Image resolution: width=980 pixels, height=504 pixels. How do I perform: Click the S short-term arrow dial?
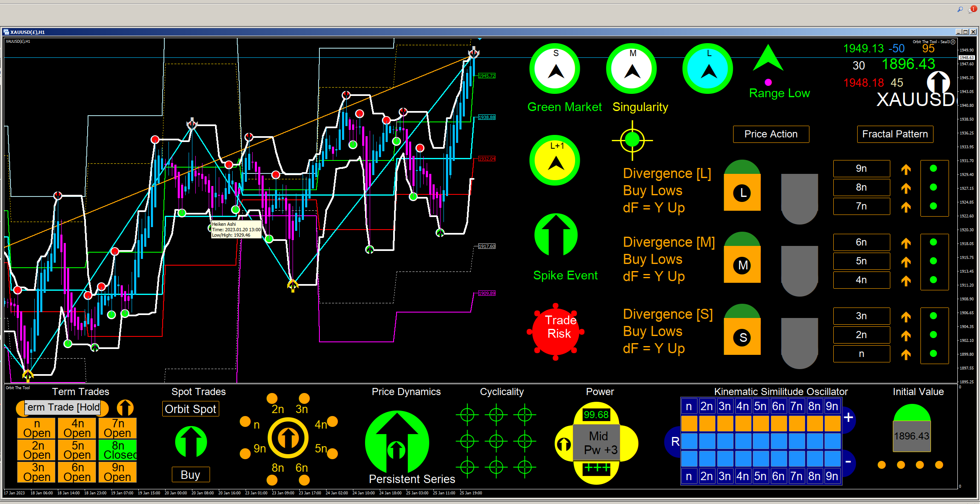pyautogui.click(x=555, y=68)
